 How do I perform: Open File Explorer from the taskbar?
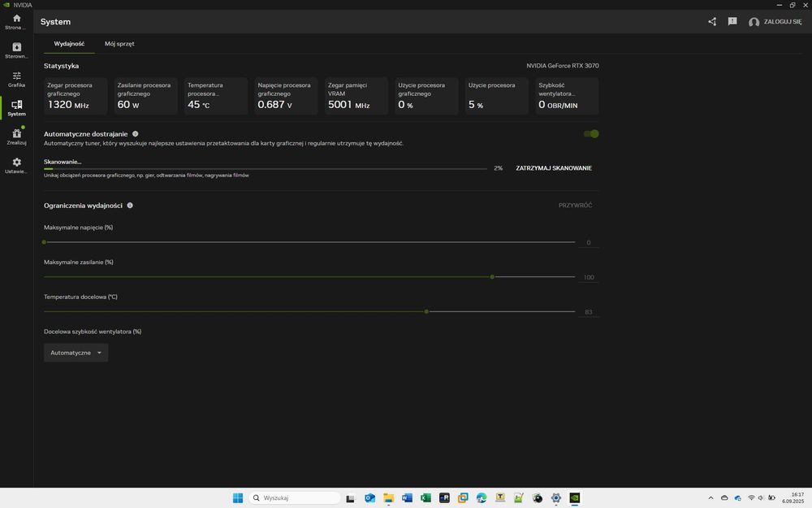pyautogui.click(x=388, y=498)
